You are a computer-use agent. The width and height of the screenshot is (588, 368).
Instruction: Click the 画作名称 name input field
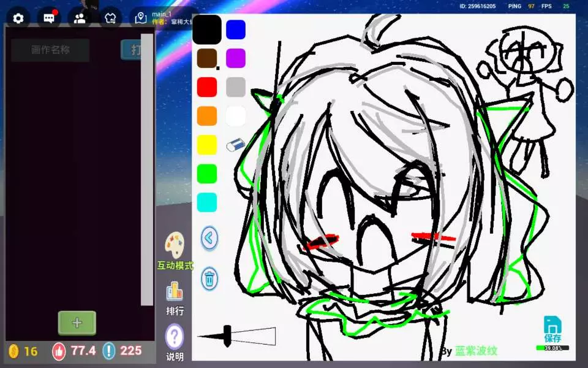click(50, 50)
